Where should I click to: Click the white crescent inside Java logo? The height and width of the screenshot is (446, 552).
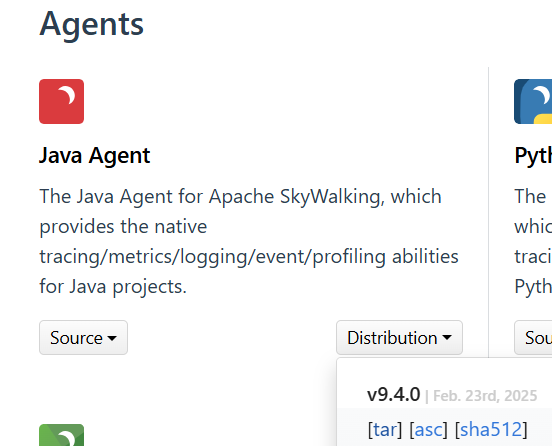pos(68,95)
